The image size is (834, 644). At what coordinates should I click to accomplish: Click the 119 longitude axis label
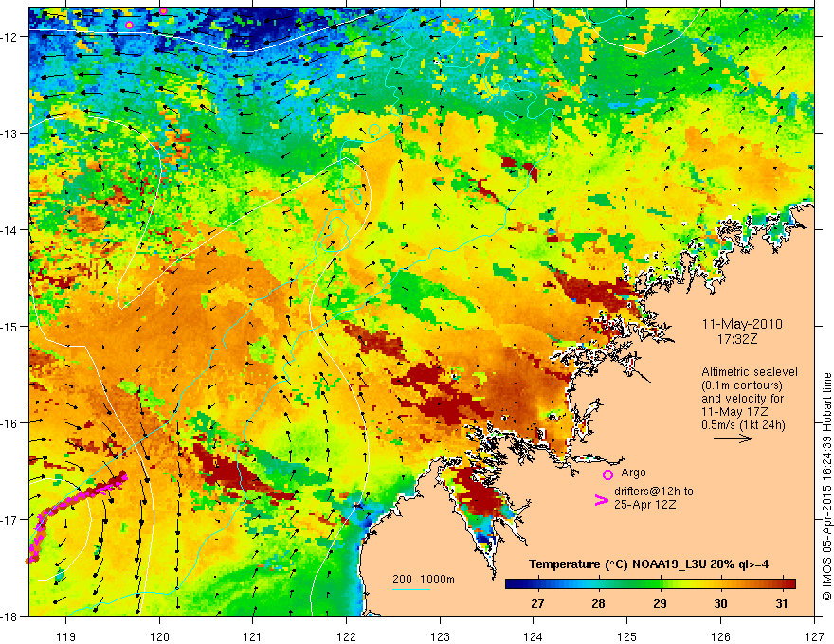[66, 636]
